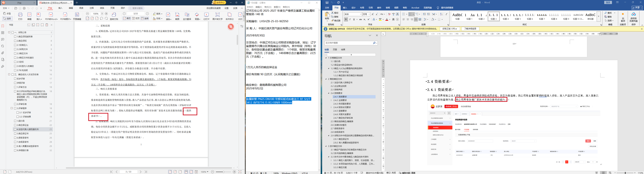The height and width of the screenshot is (174, 644).
Task: Tick checkbox for 5.响应保证书 bookmark
Action: 15,134
